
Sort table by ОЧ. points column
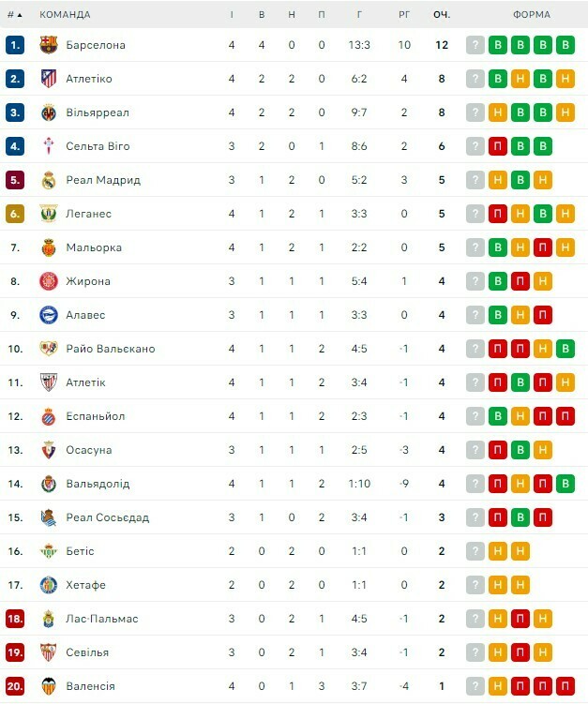pos(442,15)
